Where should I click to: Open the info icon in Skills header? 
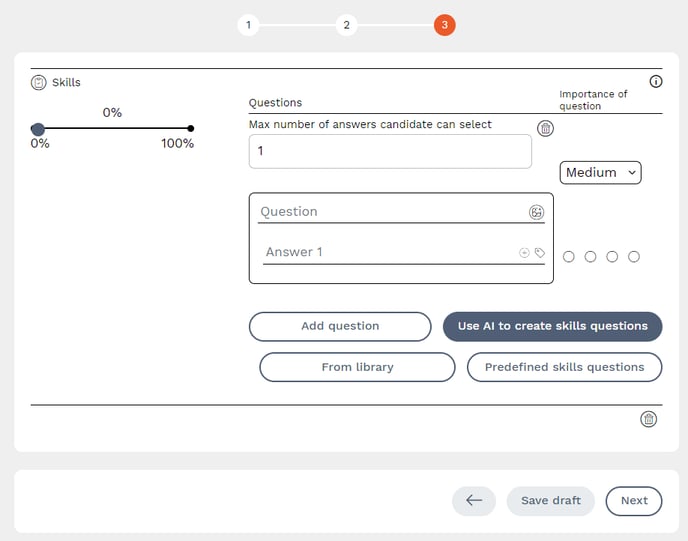[656, 82]
